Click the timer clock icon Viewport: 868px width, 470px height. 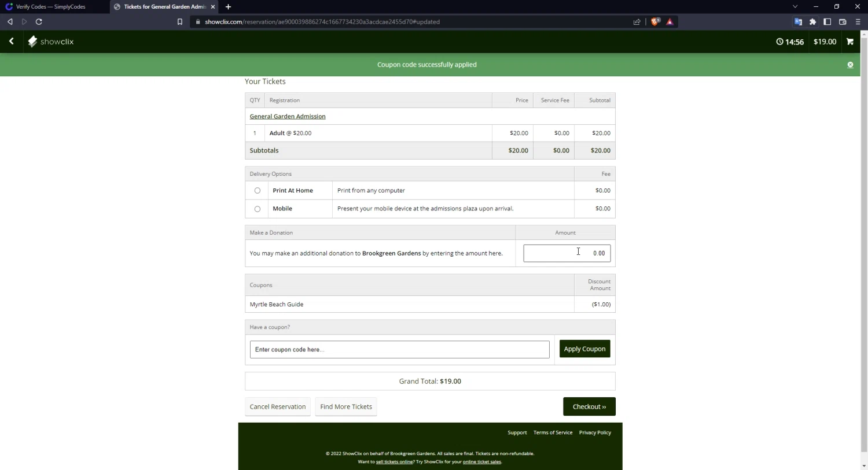[779, 42]
